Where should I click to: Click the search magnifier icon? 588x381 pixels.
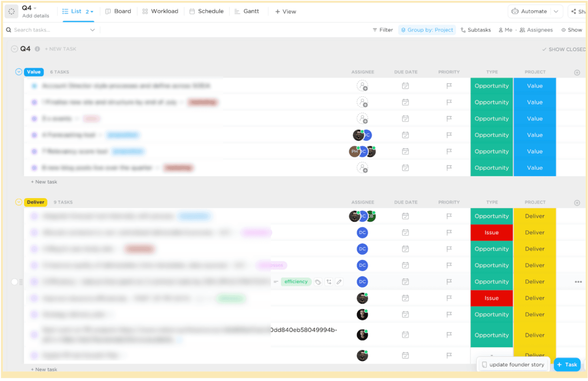point(9,30)
